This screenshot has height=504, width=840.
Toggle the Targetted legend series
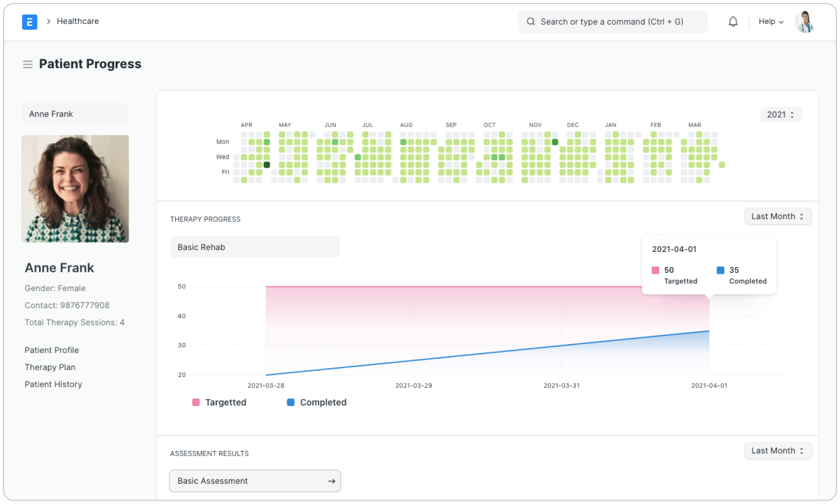tap(219, 402)
